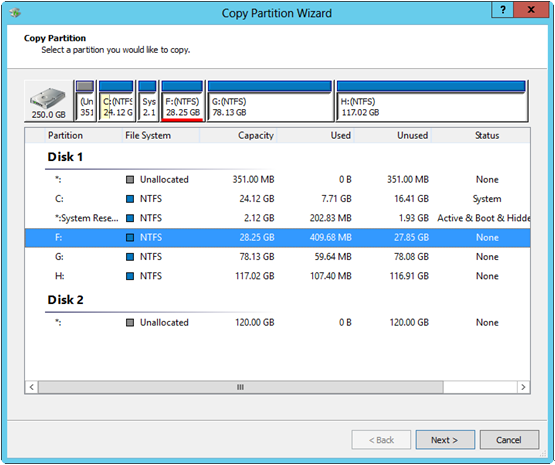The image size is (555, 465).
Task: Click the gray Unallocated icon for 351.00 MB row
Action: [130, 180]
